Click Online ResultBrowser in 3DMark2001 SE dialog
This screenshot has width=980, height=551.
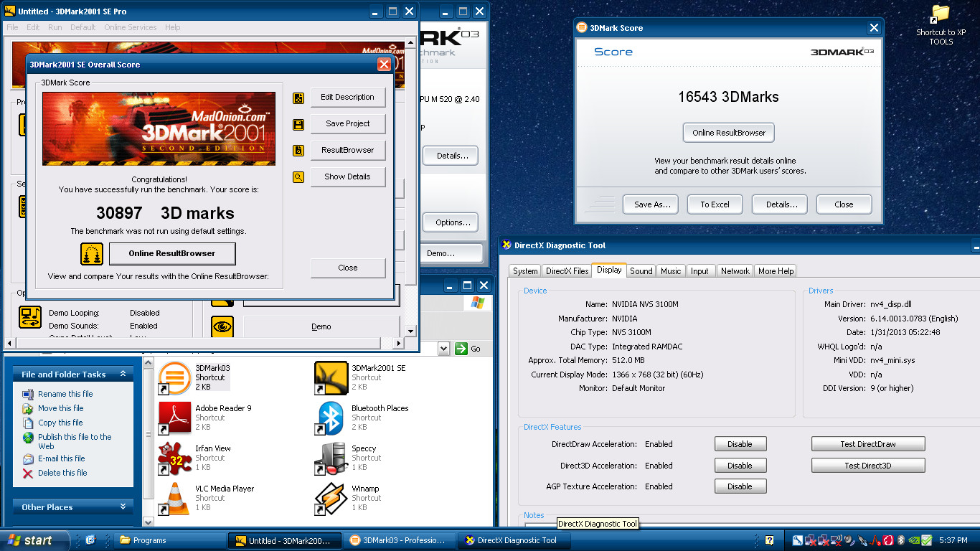(172, 253)
